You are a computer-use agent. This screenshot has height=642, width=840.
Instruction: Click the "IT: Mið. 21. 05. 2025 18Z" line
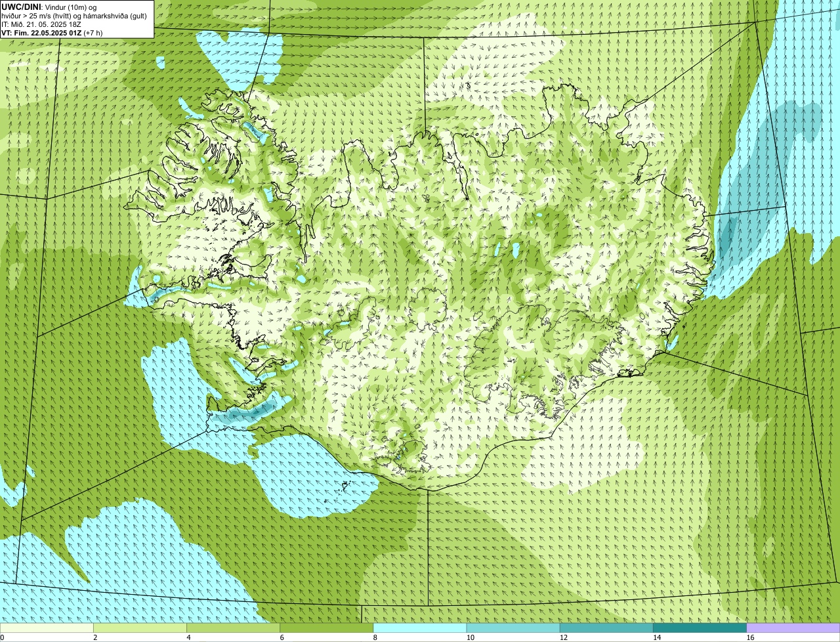click(41, 24)
